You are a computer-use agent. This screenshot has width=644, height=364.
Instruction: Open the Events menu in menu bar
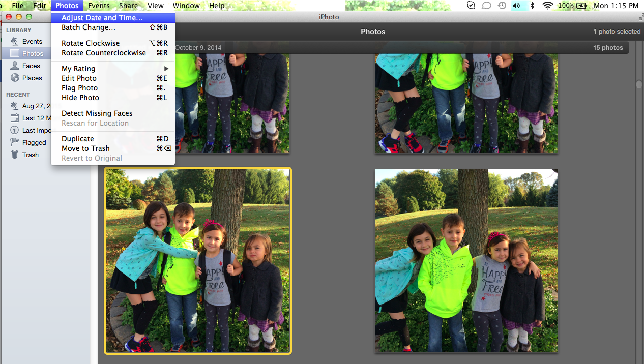coord(98,6)
